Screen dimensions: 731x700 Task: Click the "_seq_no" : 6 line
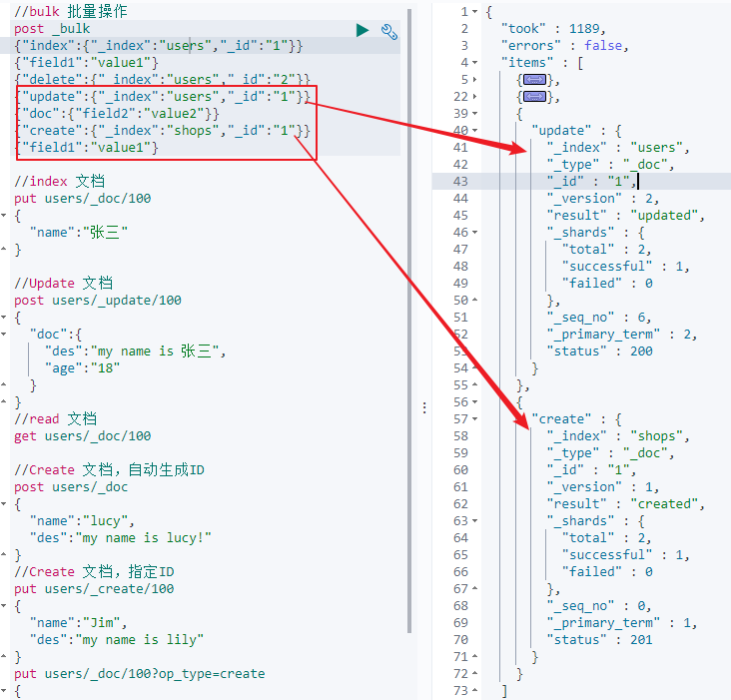point(598,318)
